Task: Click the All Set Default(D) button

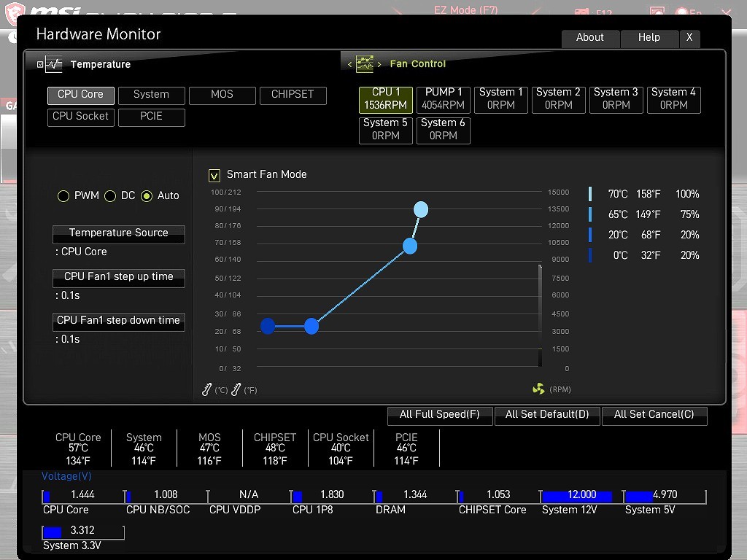Action: (546, 415)
